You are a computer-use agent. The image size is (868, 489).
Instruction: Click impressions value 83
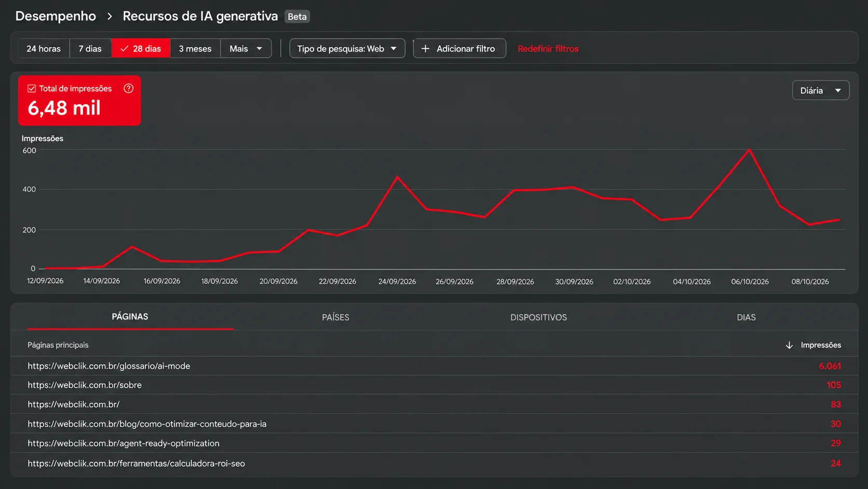[836, 404]
